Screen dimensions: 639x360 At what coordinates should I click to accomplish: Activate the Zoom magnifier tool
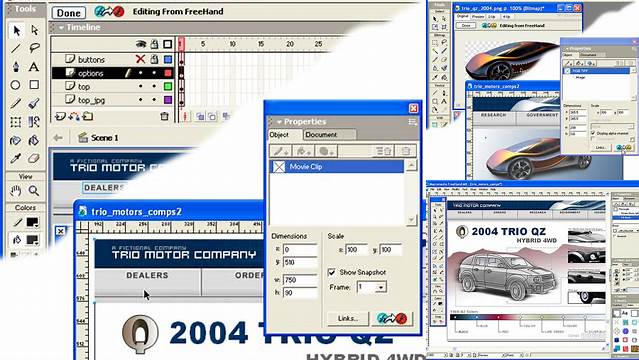[34, 190]
